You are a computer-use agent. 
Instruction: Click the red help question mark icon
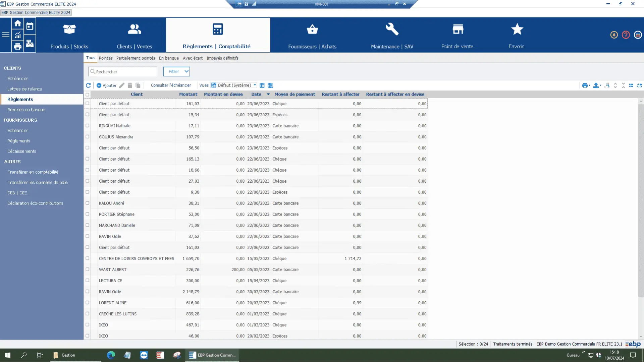(626, 35)
